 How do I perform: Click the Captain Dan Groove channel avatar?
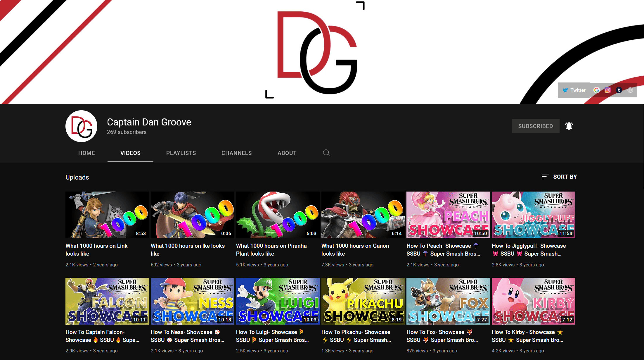point(82,126)
